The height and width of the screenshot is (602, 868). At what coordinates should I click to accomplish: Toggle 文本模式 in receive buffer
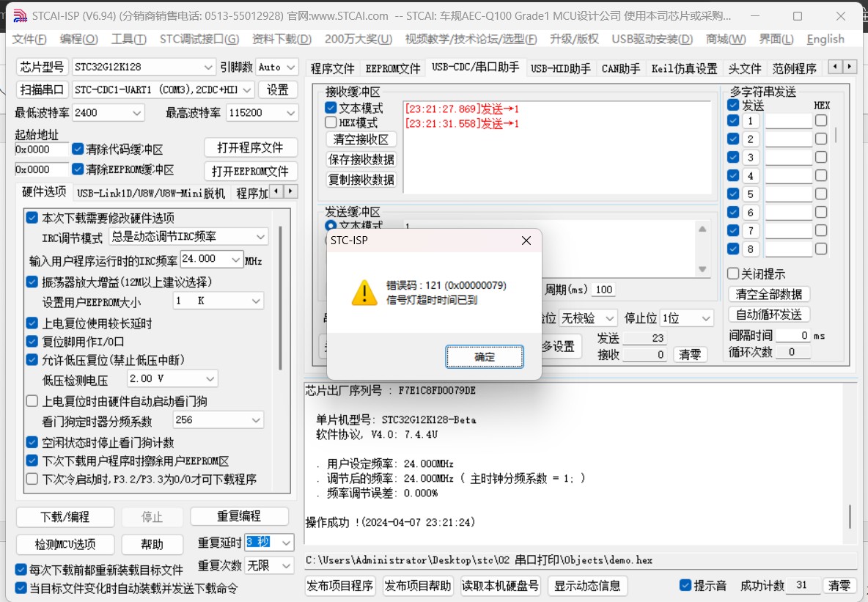coord(331,108)
